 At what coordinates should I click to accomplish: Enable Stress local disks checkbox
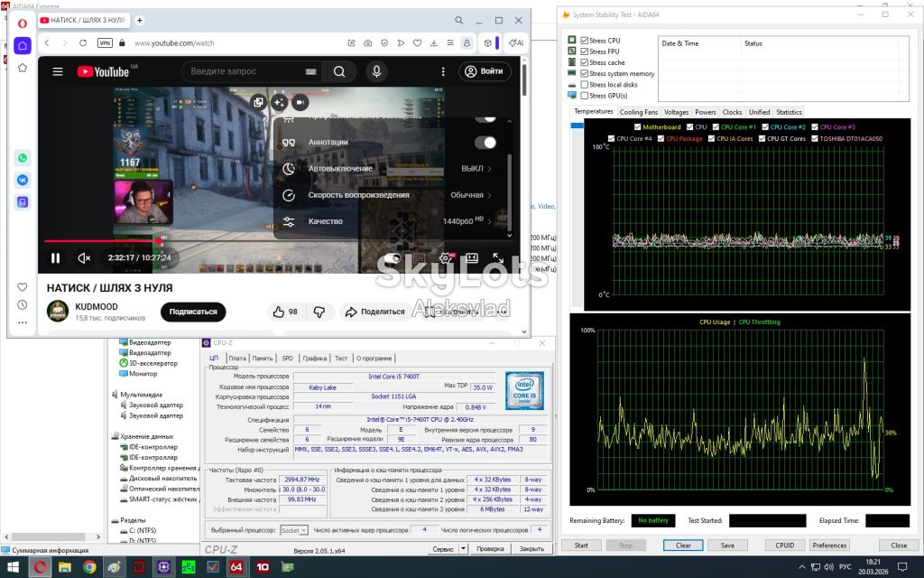pos(585,85)
